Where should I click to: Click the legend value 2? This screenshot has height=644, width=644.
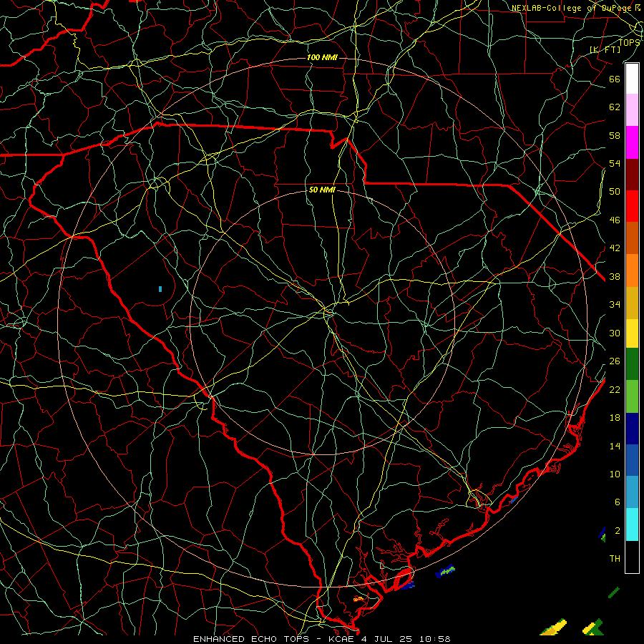click(x=617, y=530)
